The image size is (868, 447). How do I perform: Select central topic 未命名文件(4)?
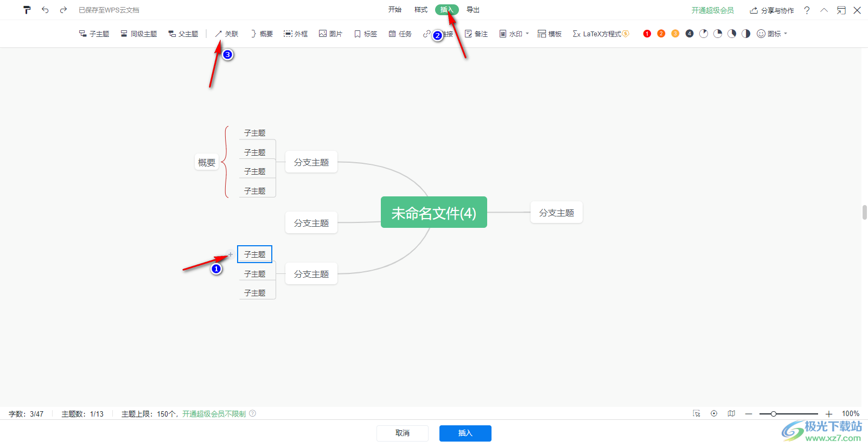pos(434,212)
